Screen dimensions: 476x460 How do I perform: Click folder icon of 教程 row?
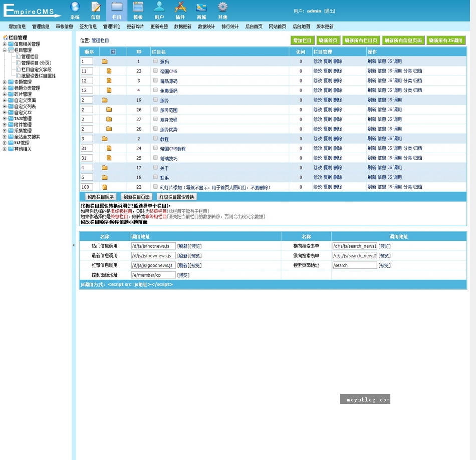105,139
